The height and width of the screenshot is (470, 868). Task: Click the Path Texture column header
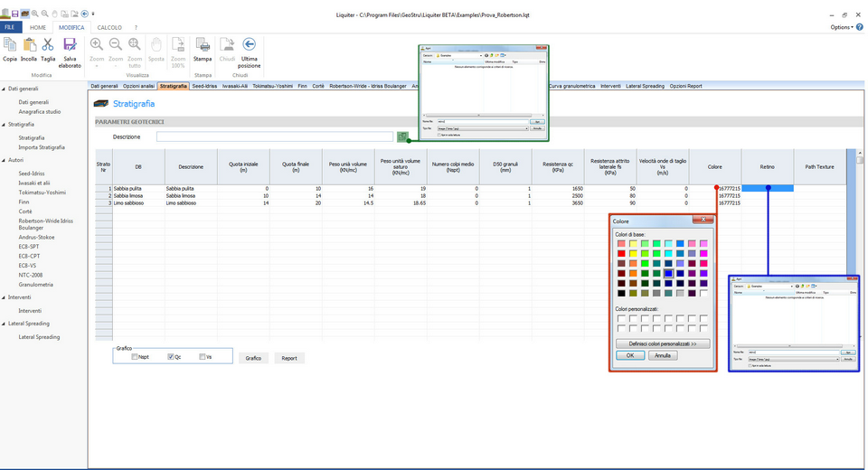[819, 166]
